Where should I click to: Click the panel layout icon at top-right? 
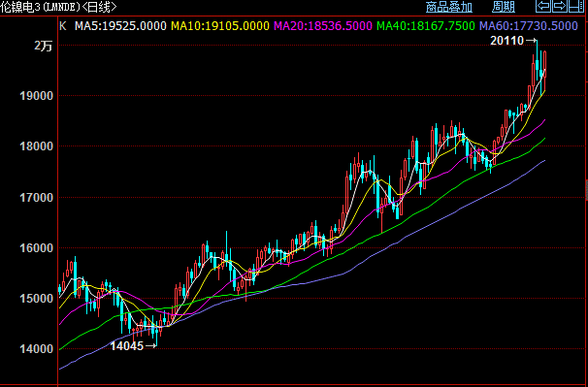pos(575,7)
